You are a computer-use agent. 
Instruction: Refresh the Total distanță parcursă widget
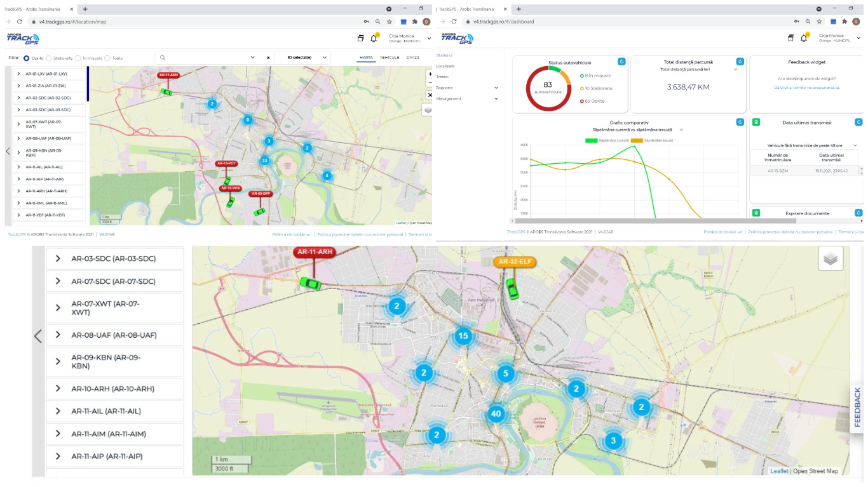pyautogui.click(x=740, y=62)
